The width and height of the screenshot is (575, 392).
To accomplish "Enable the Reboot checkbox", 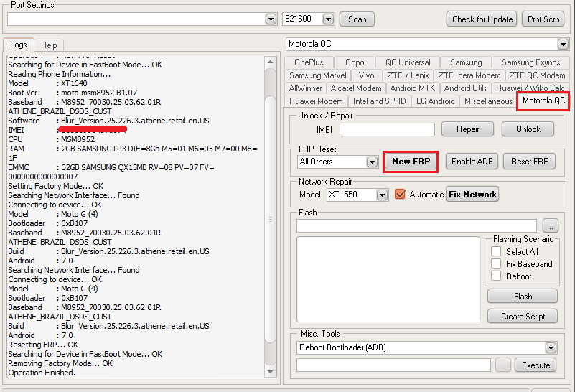I will [496, 276].
